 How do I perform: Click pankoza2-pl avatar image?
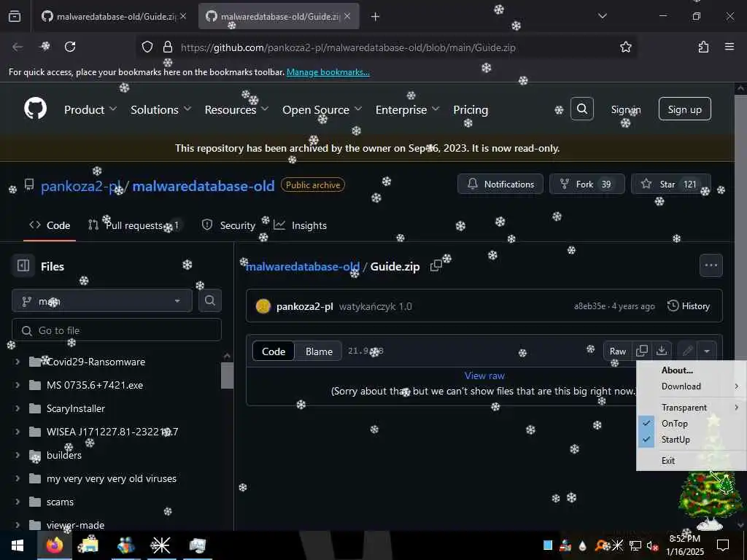click(263, 306)
